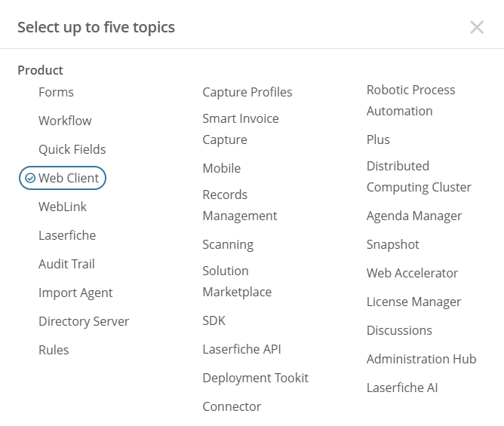This screenshot has height=426, width=504.
Task: Choose the Quick Fields topic
Action: pos(72,149)
